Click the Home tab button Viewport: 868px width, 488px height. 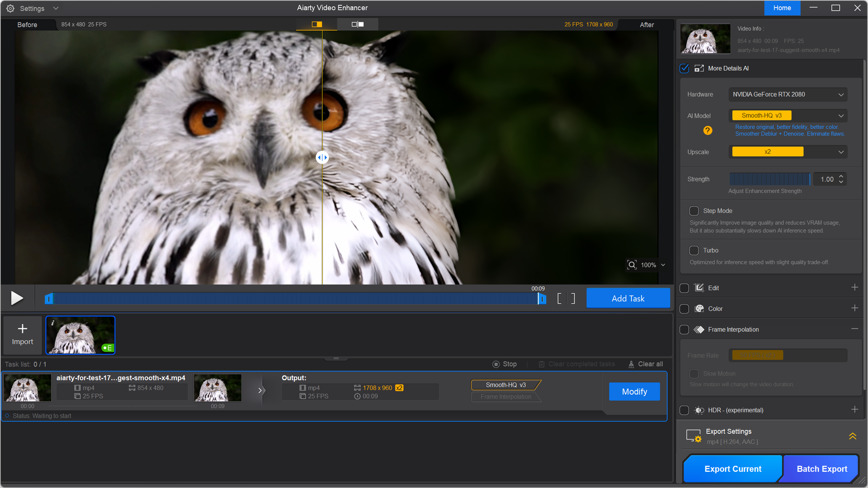[x=781, y=8]
